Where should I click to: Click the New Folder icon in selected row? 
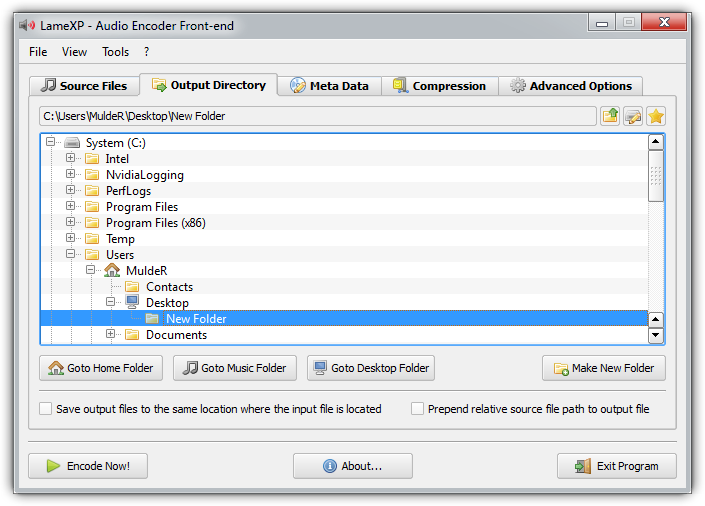[x=152, y=318]
